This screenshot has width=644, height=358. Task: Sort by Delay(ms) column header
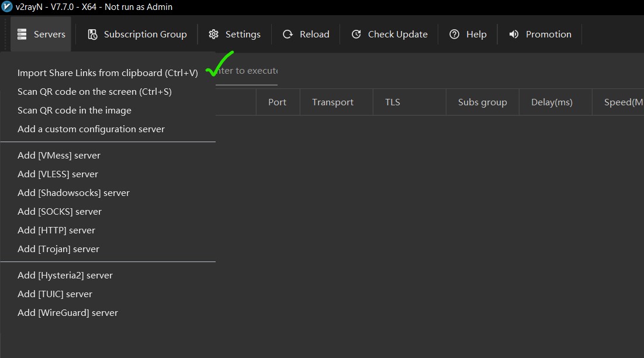(x=552, y=102)
